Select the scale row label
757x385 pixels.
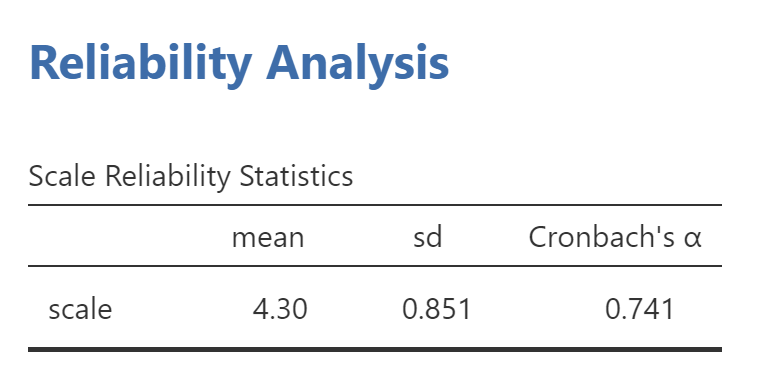[80, 309]
